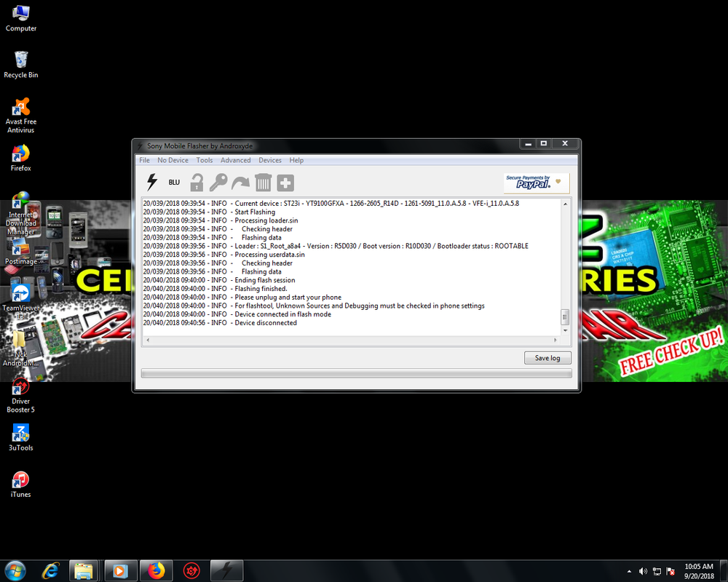Screen dimensions: 728x582
Task: Select log line starting 'Current device : ST23i'
Action: 331,203
